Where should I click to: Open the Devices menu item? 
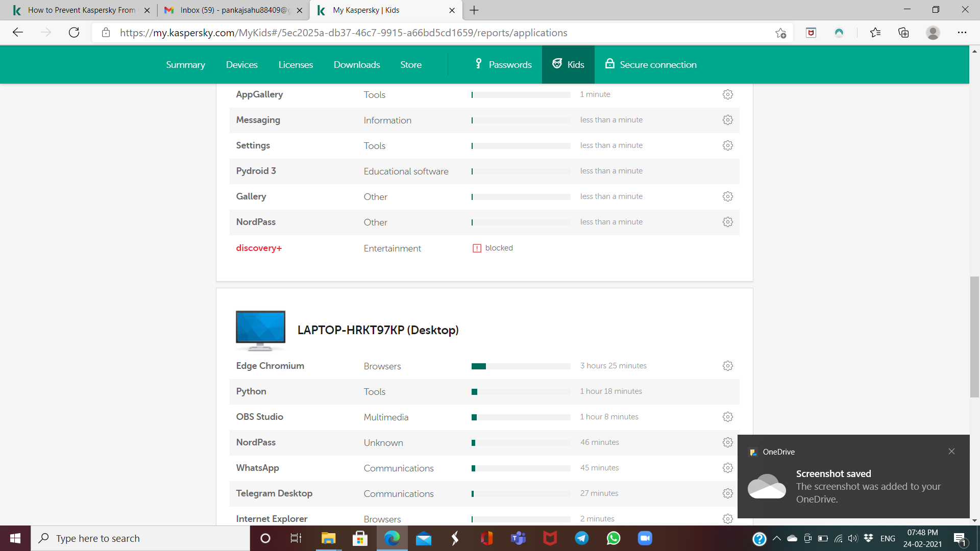coord(241,65)
